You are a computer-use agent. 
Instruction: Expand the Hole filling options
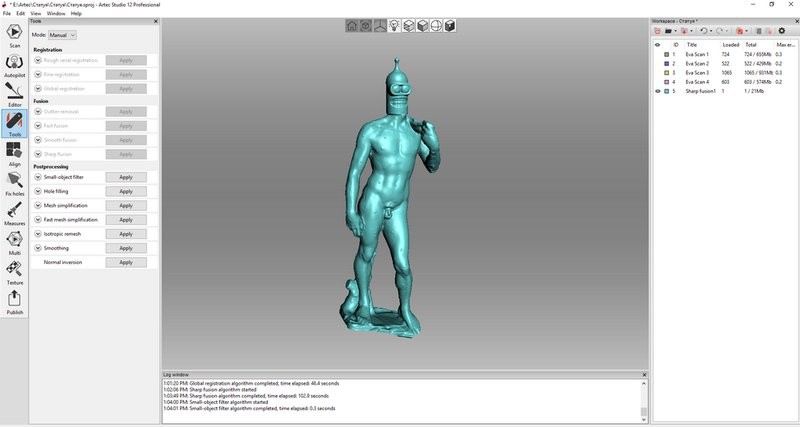pyautogui.click(x=37, y=191)
